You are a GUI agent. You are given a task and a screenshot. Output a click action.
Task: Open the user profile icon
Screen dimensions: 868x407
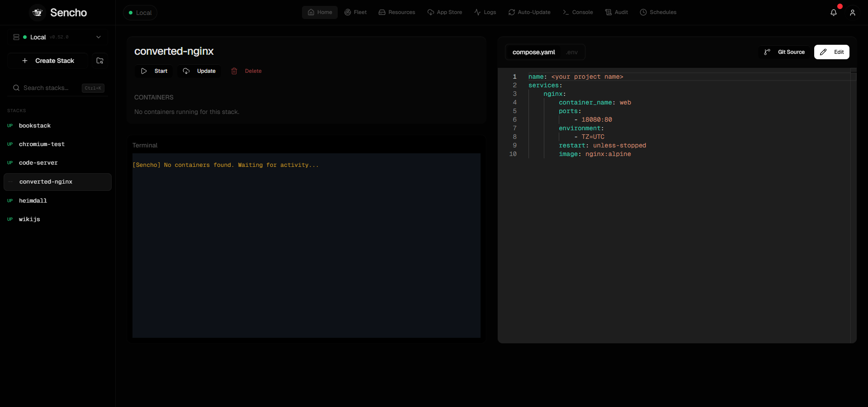853,13
